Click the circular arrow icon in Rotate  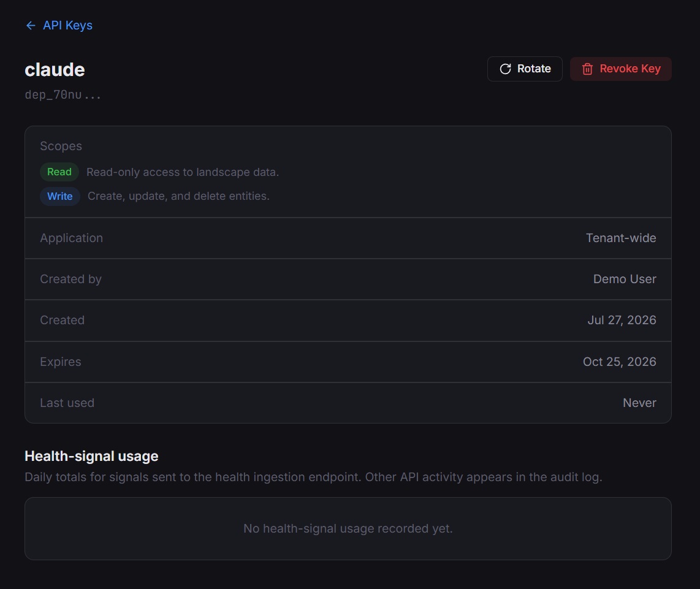pyautogui.click(x=505, y=69)
